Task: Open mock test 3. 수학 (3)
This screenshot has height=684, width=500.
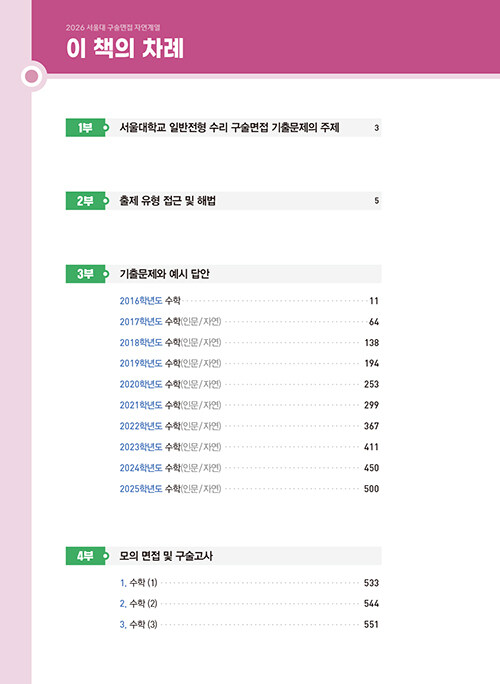Action: 249,624
